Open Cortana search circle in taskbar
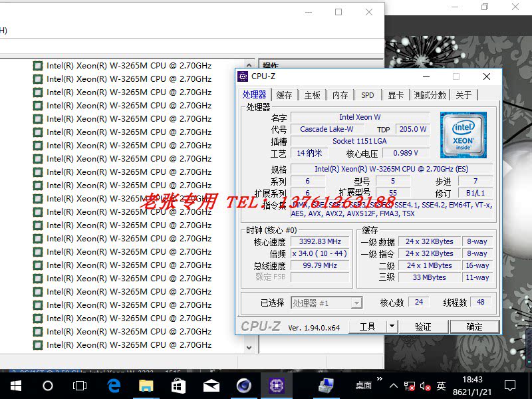 [48, 386]
